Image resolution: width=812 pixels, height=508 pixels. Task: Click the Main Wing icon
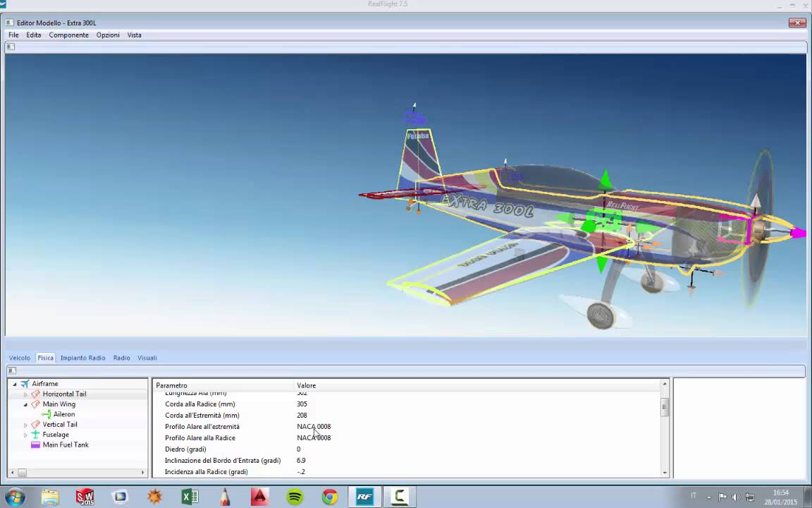tap(35, 404)
